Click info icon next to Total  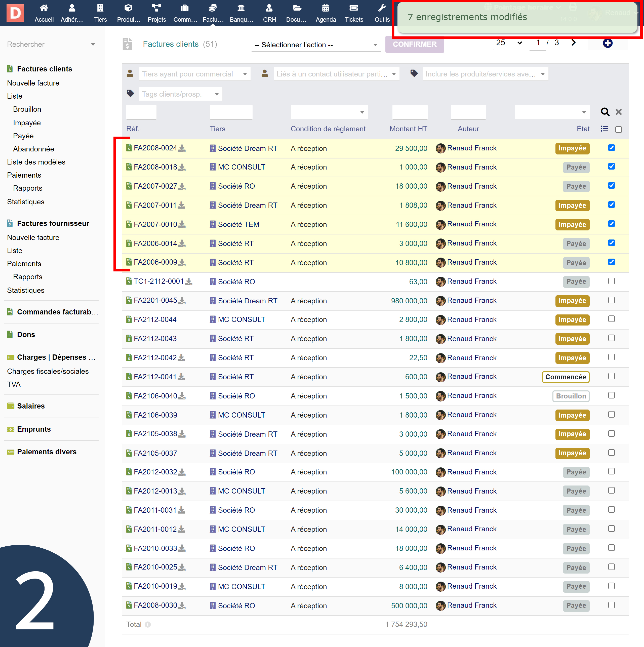148,625
